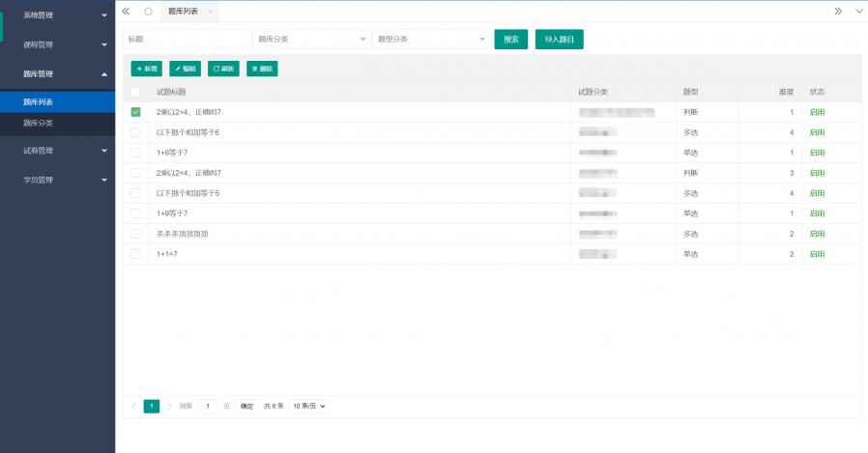Click the home icon in tab bar
The image size is (868, 453).
[x=148, y=11]
